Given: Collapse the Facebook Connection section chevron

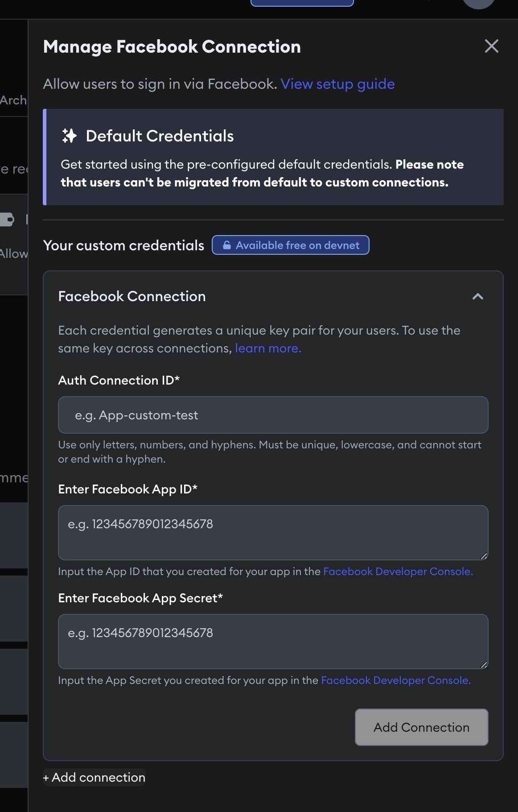Looking at the screenshot, I should 478,296.
